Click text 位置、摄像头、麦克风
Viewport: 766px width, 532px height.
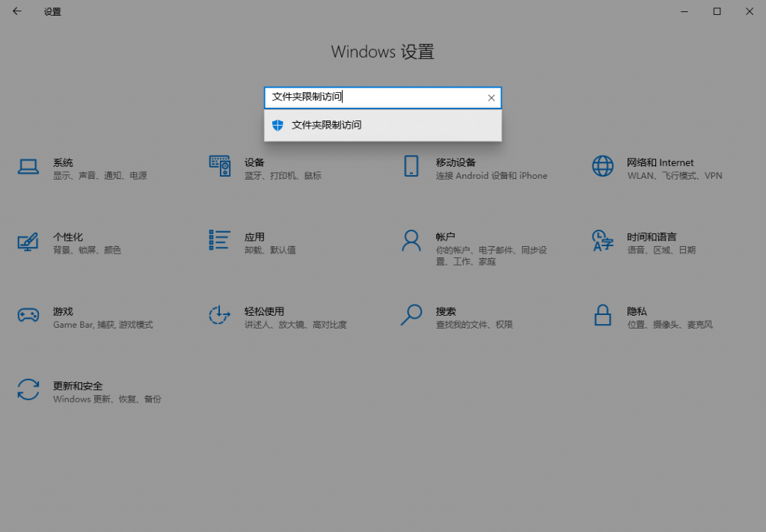tap(670, 325)
